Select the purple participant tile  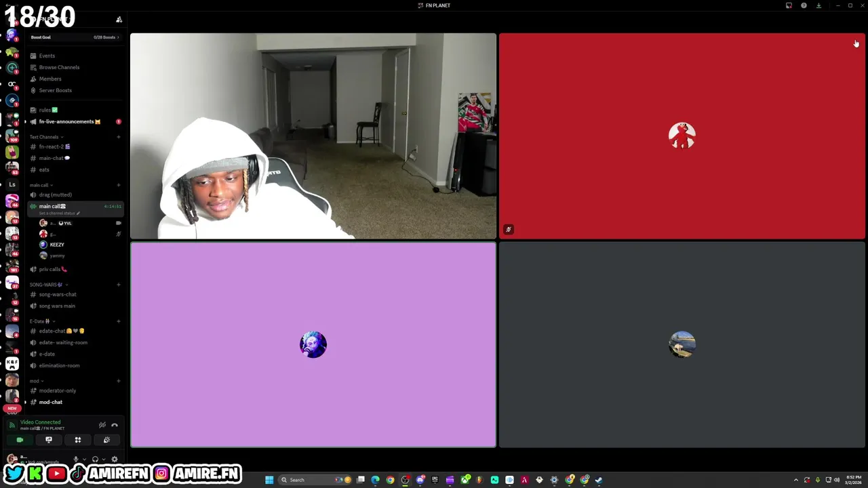[x=313, y=345]
